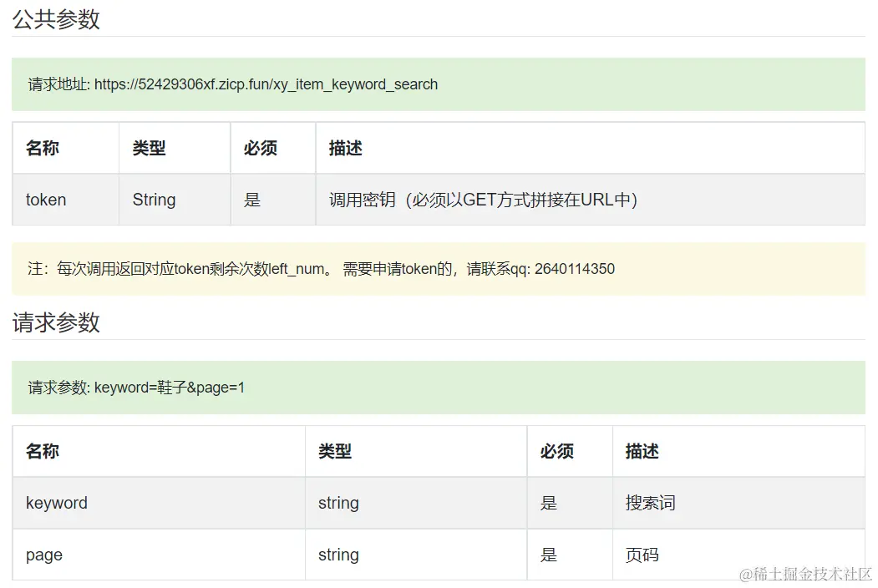Click the 公共参数 heading
This screenshot has height=588, width=878.
pos(56,19)
